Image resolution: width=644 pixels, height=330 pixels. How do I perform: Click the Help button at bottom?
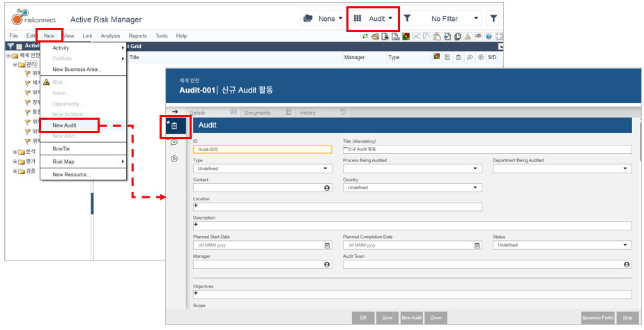pos(627,317)
